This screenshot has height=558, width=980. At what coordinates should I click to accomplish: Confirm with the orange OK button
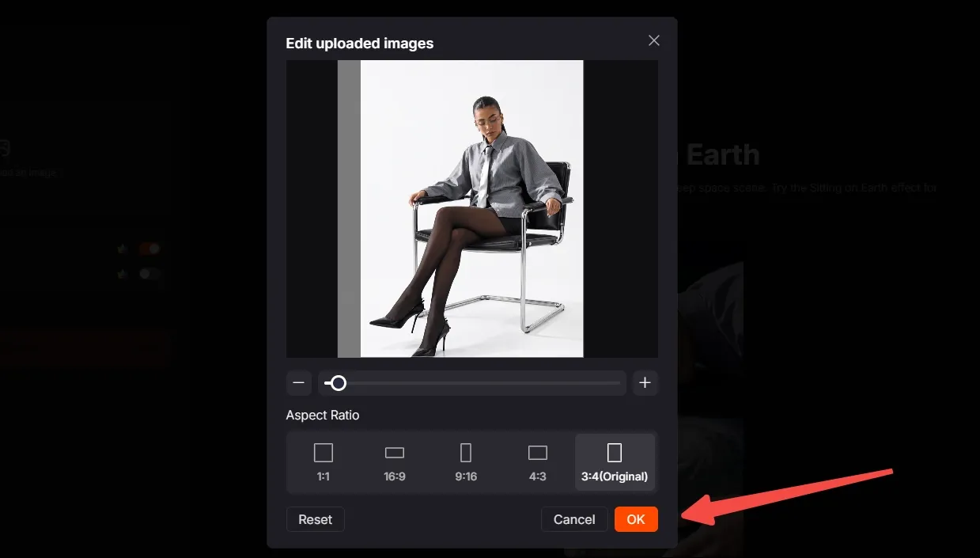(636, 519)
